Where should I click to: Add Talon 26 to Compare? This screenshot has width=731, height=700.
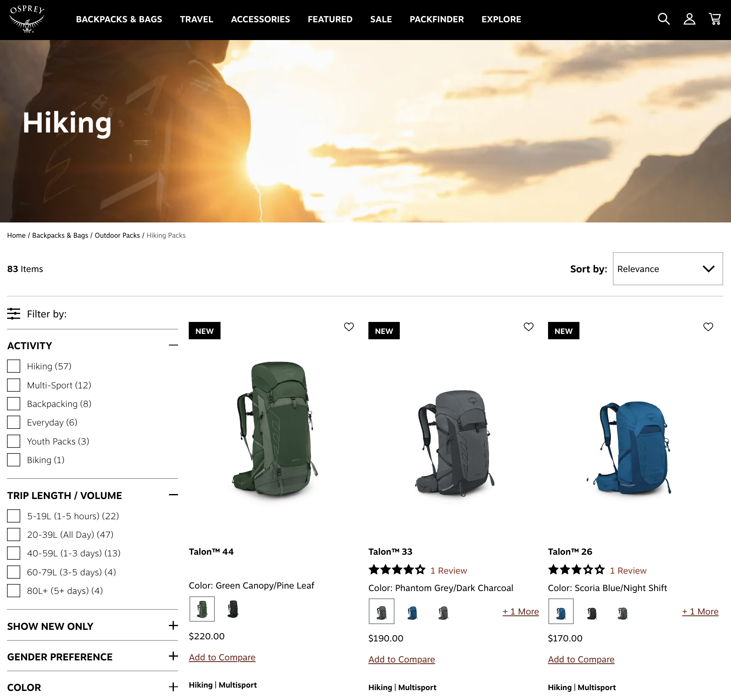(581, 659)
